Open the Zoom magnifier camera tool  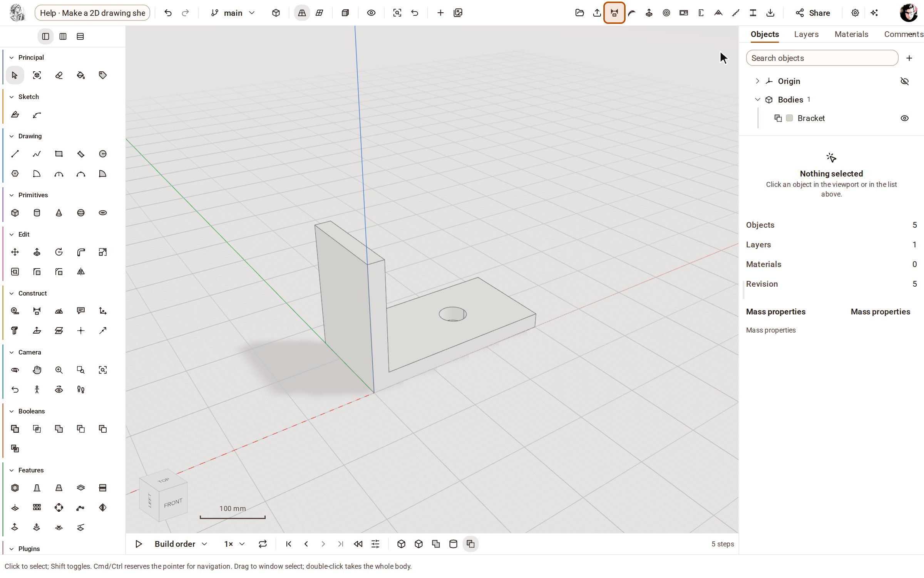coord(59,370)
